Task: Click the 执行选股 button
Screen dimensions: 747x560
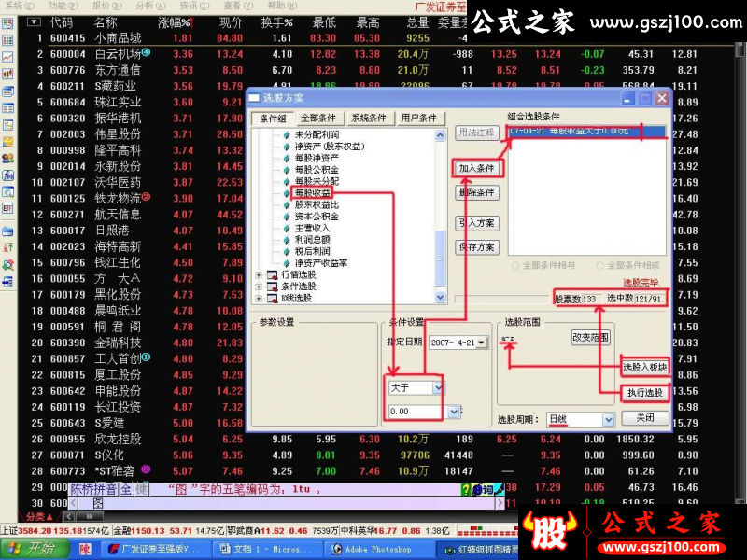Action: coord(645,393)
